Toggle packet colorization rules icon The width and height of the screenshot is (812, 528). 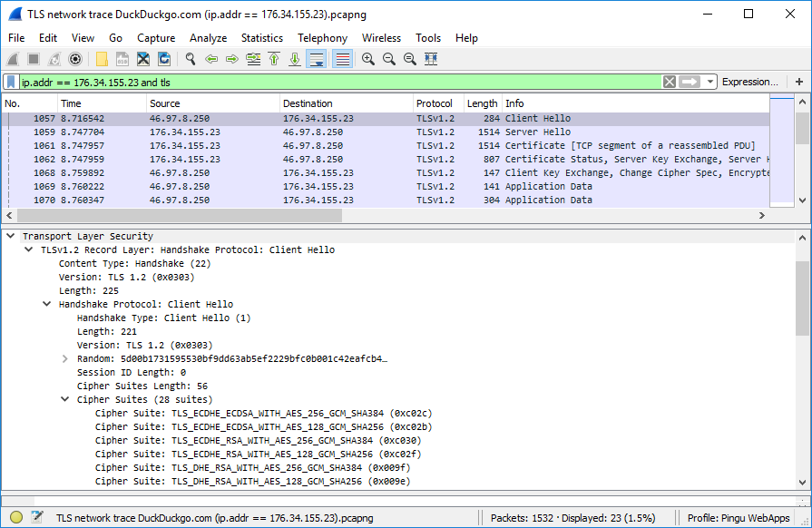[342, 59]
